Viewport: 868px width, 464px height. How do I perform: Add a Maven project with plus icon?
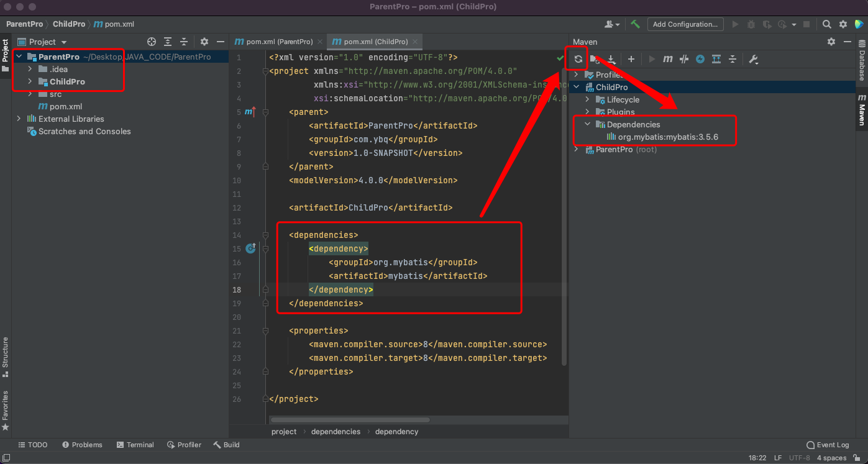pos(631,59)
